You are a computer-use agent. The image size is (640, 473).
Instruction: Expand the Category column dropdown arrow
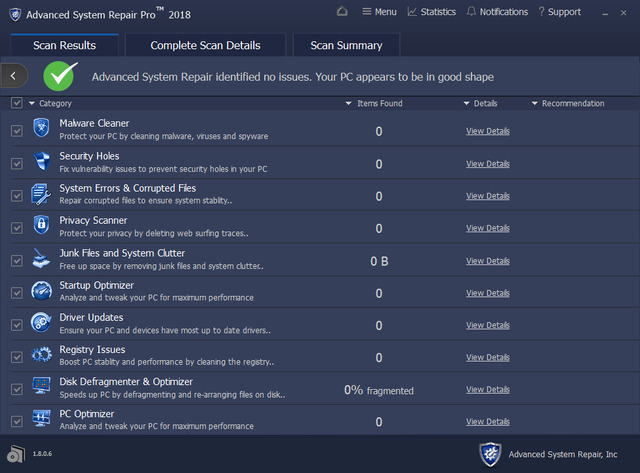31,103
